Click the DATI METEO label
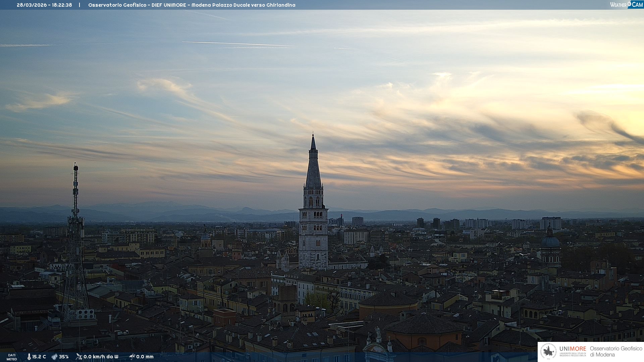The height and width of the screenshot is (362, 644). coord(12,357)
